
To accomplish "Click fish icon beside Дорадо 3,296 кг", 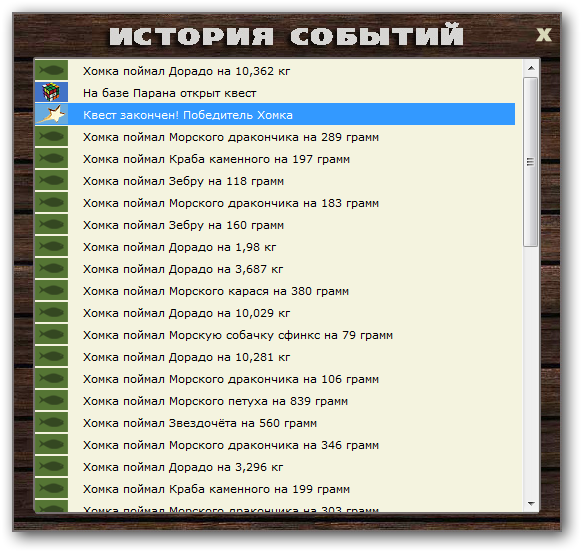I will (x=52, y=466).
